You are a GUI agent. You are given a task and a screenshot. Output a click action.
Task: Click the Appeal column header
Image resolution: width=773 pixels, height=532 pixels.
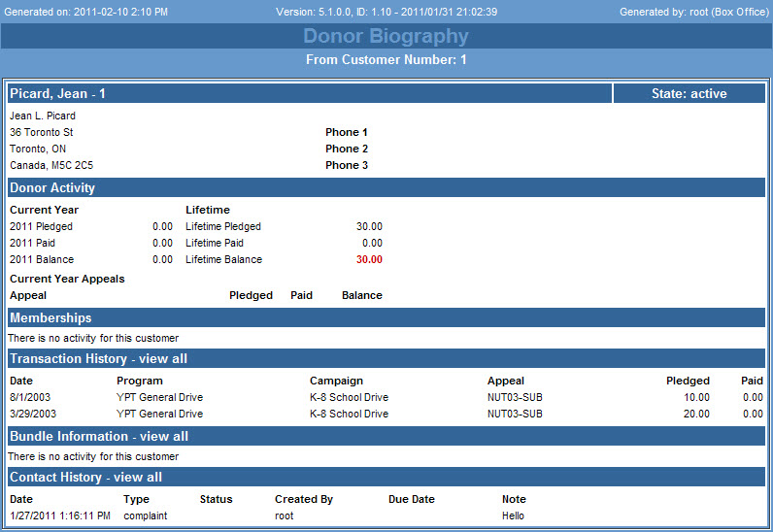click(28, 295)
